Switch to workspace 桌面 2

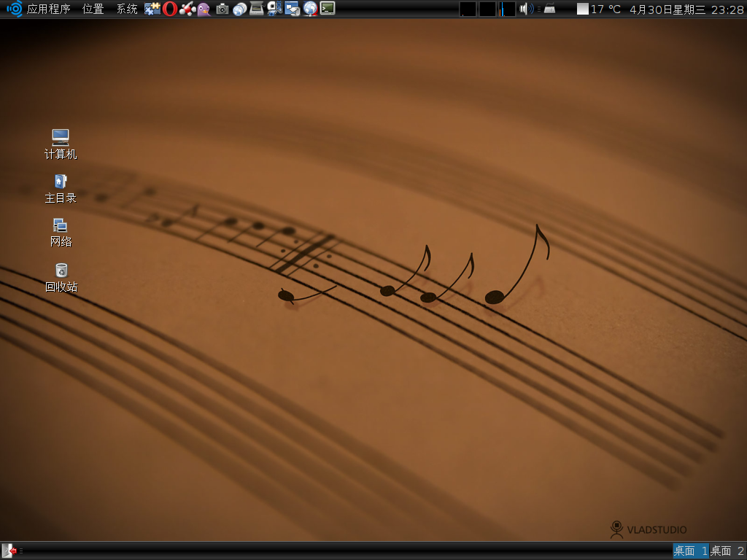[727, 551]
